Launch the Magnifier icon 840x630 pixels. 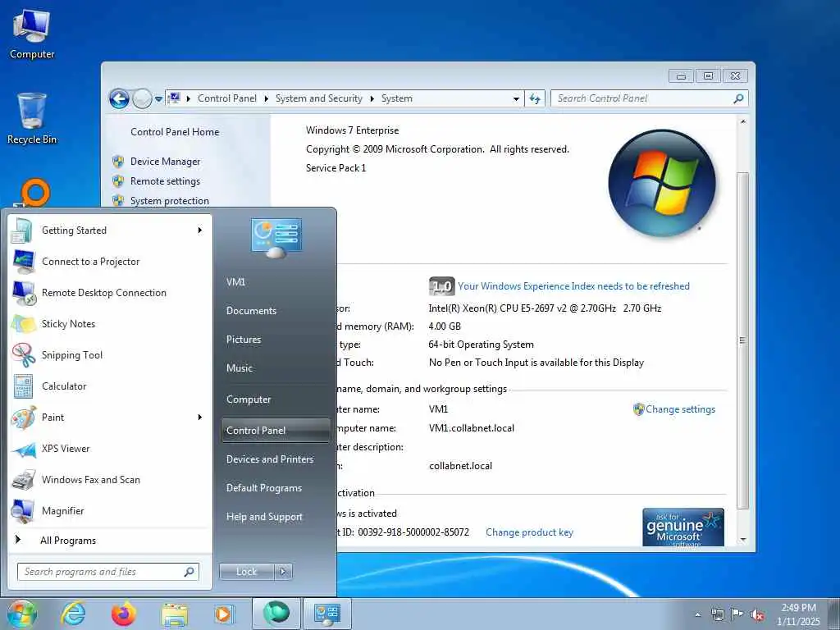24,511
